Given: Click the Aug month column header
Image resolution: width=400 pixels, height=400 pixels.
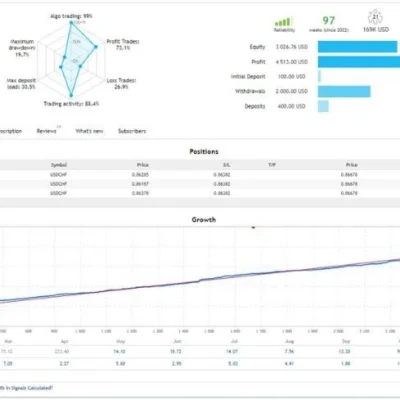Looking at the screenshot, I should [x=290, y=341].
